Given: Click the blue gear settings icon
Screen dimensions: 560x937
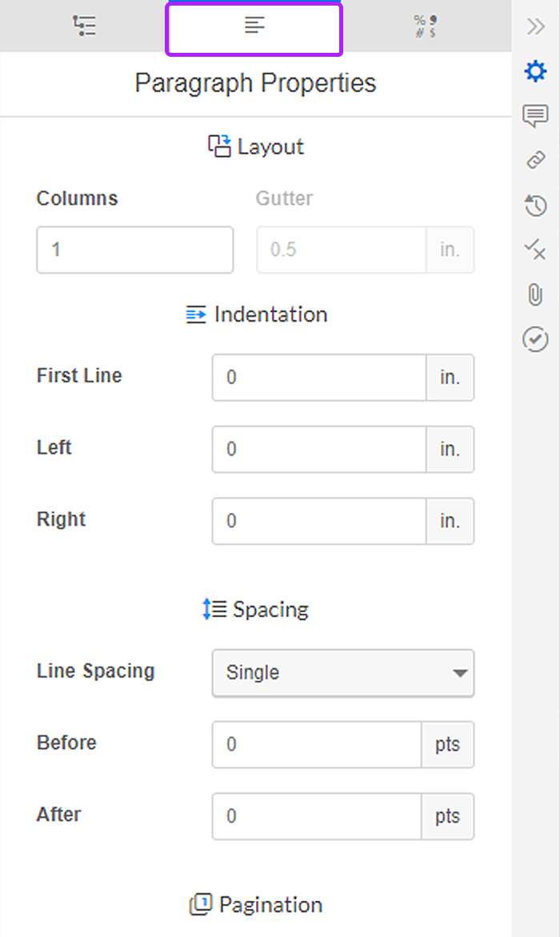Looking at the screenshot, I should point(535,71).
